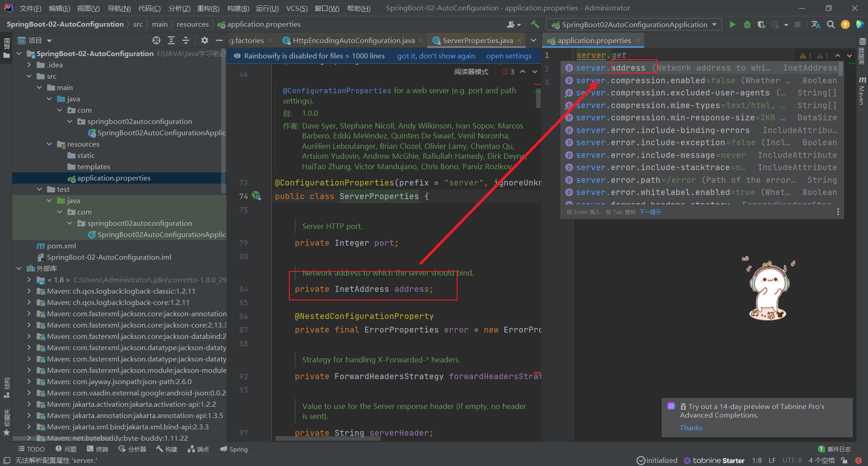Open 导航(N) menu
868x466 pixels.
point(119,8)
